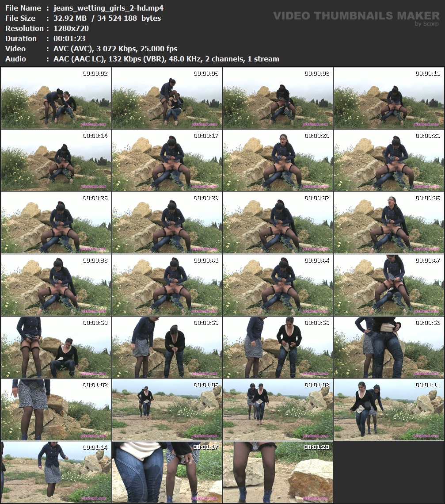This screenshot has height=504, width=445.
Task: Open the thumbnail stamped 00:00:11
Action: point(388,98)
